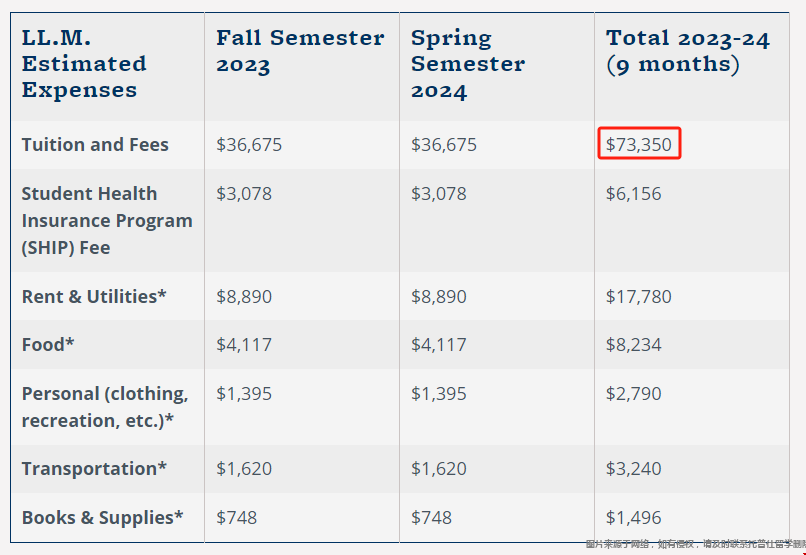Image resolution: width=806 pixels, height=555 pixels.
Task: Select the Student Health Insurance Program row label
Action: (x=107, y=220)
